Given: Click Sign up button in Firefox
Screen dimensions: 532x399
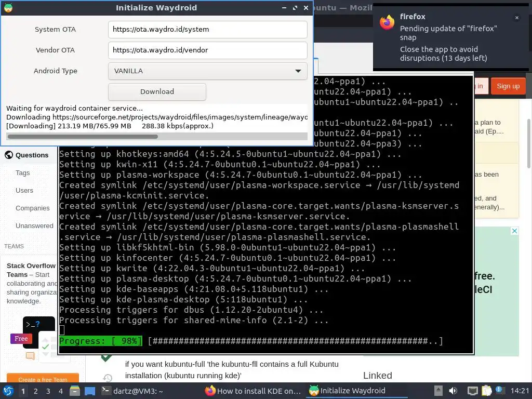Looking at the screenshot, I should point(508,86).
